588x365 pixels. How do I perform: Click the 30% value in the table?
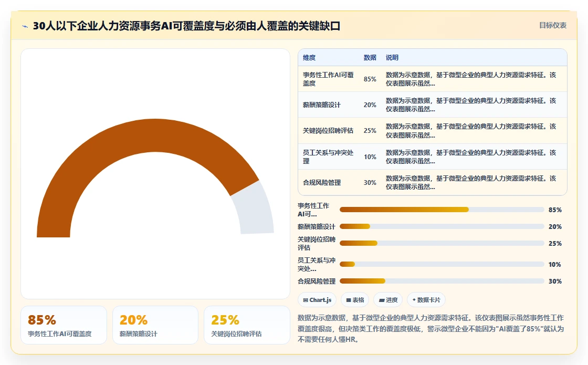pos(370,183)
